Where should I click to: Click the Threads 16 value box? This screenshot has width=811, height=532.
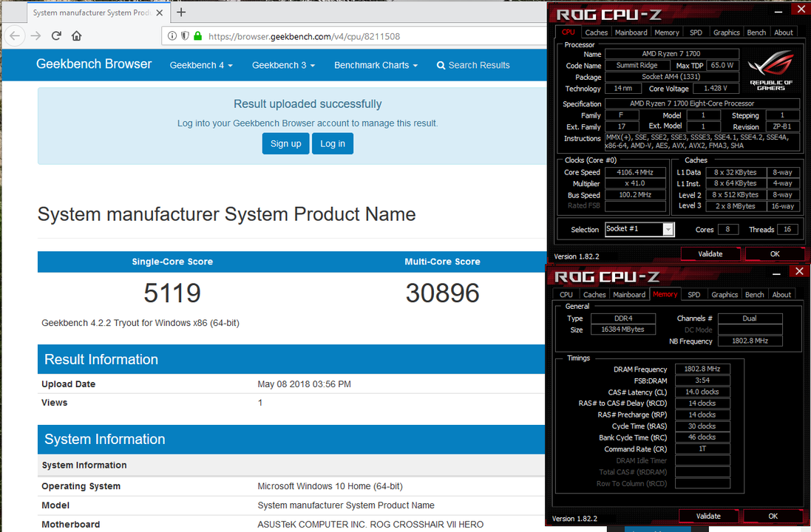coord(787,229)
